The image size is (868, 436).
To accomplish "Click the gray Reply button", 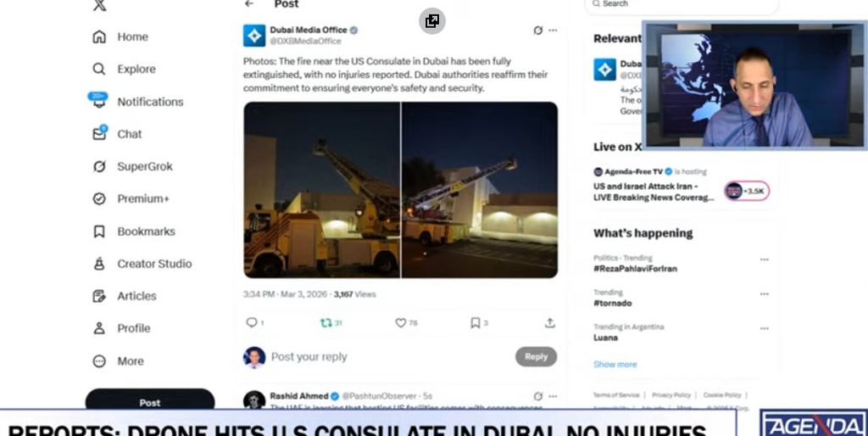I will tap(536, 357).
